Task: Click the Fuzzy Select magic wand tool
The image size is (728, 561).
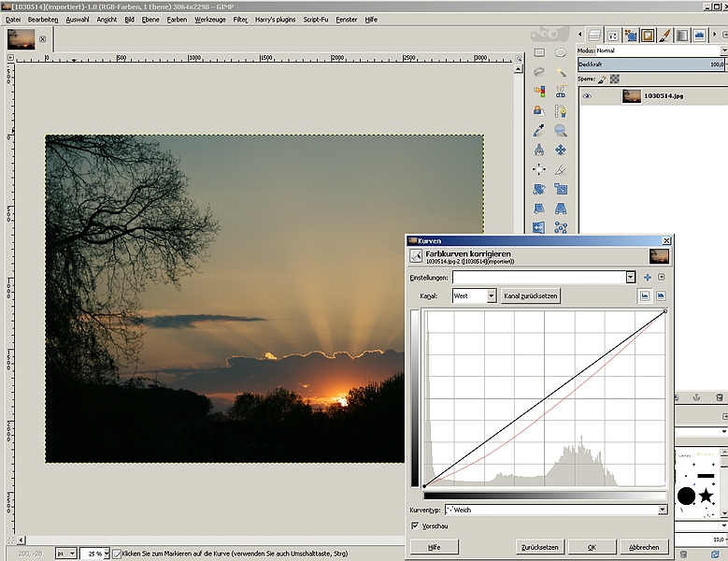Action: (561, 72)
